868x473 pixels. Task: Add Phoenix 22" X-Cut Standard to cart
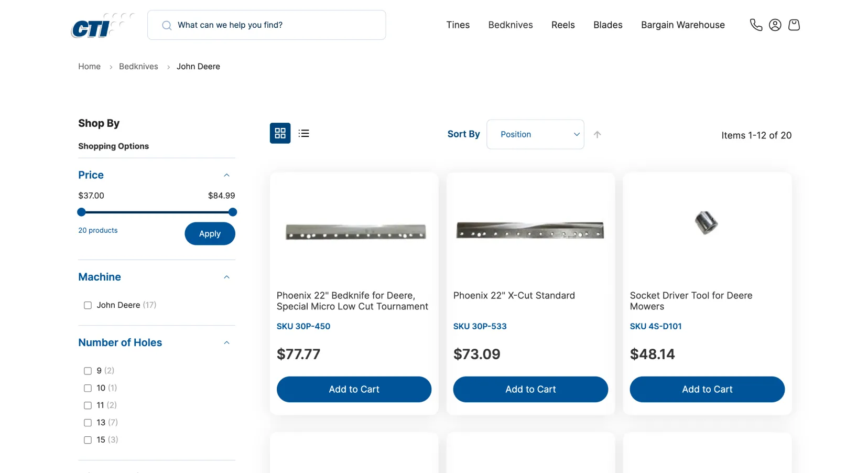(530, 389)
